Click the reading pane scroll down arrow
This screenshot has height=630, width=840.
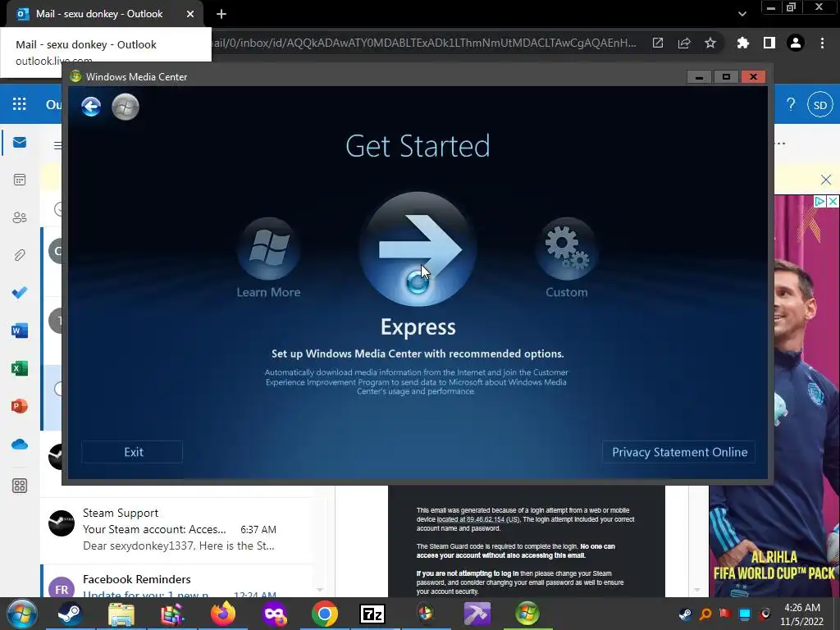click(x=697, y=590)
